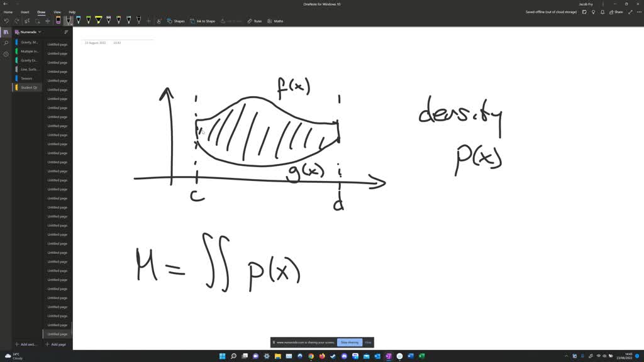Open the View tab

[x=57, y=12]
